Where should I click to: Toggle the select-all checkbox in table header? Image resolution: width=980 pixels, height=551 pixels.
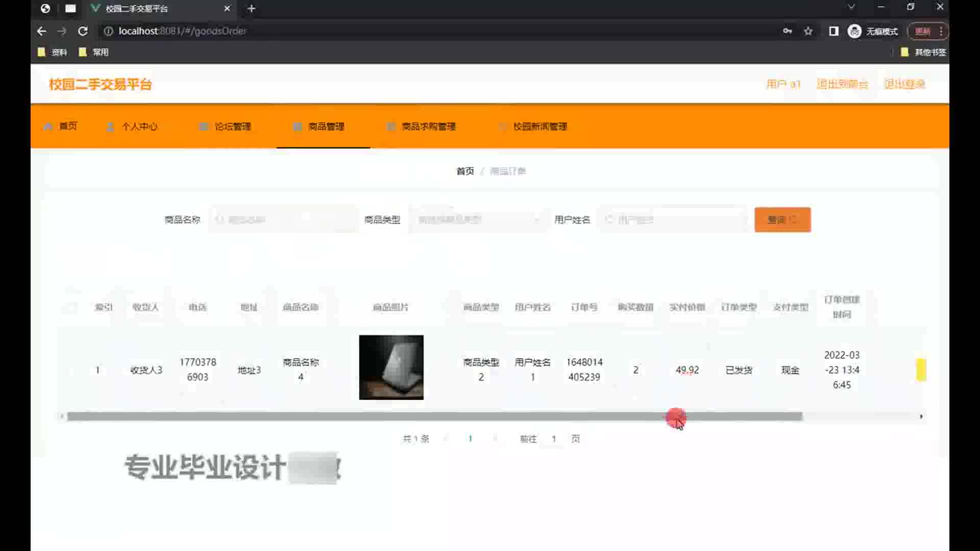pyautogui.click(x=71, y=307)
